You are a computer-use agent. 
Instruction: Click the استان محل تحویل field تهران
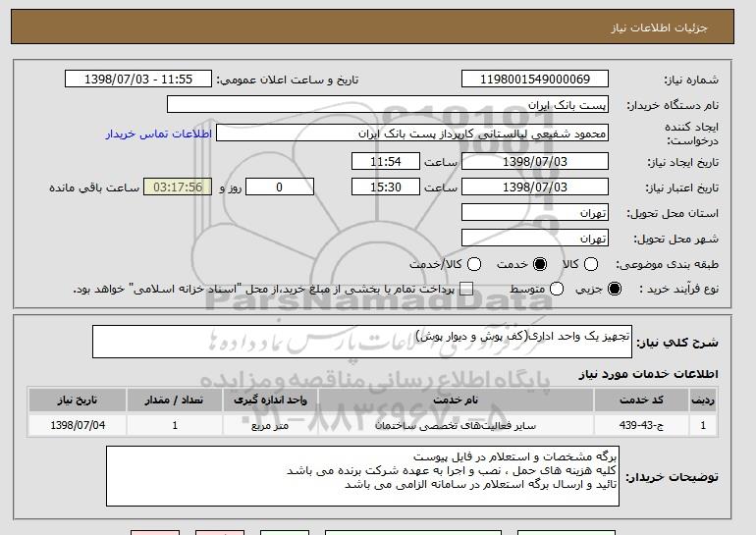[x=535, y=213]
